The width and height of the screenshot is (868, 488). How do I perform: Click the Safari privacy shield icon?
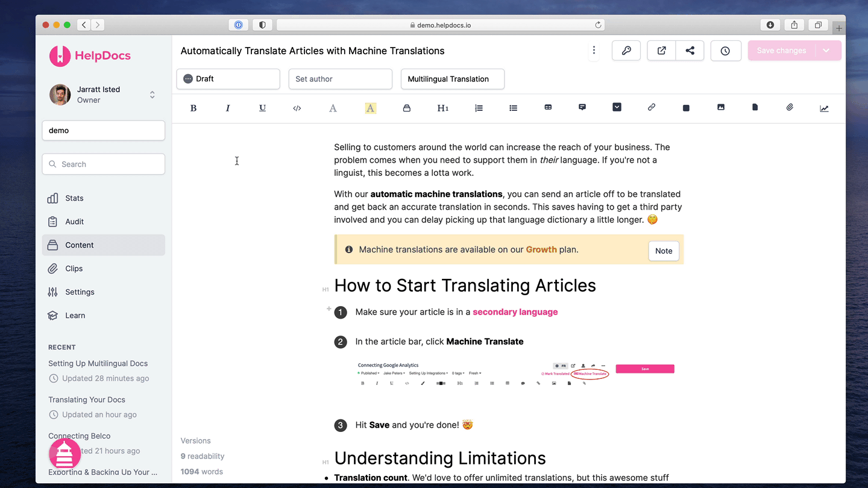tap(262, 25)
